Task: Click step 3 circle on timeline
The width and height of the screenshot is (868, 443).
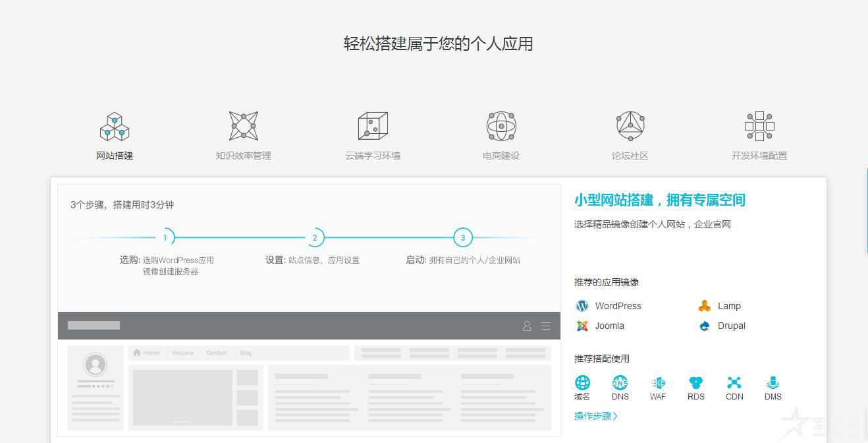Action: tap(463, 237)
